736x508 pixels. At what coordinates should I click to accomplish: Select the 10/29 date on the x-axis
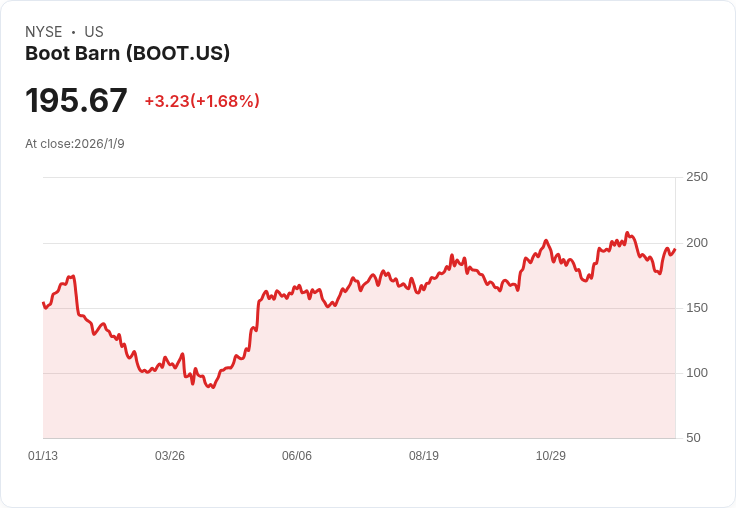point(551,456)
